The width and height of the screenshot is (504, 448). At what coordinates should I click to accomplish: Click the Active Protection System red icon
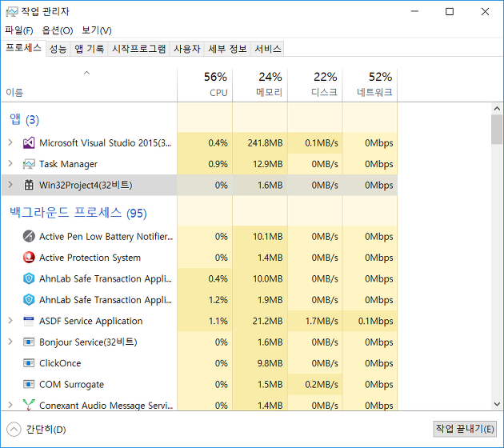point(29,258)
